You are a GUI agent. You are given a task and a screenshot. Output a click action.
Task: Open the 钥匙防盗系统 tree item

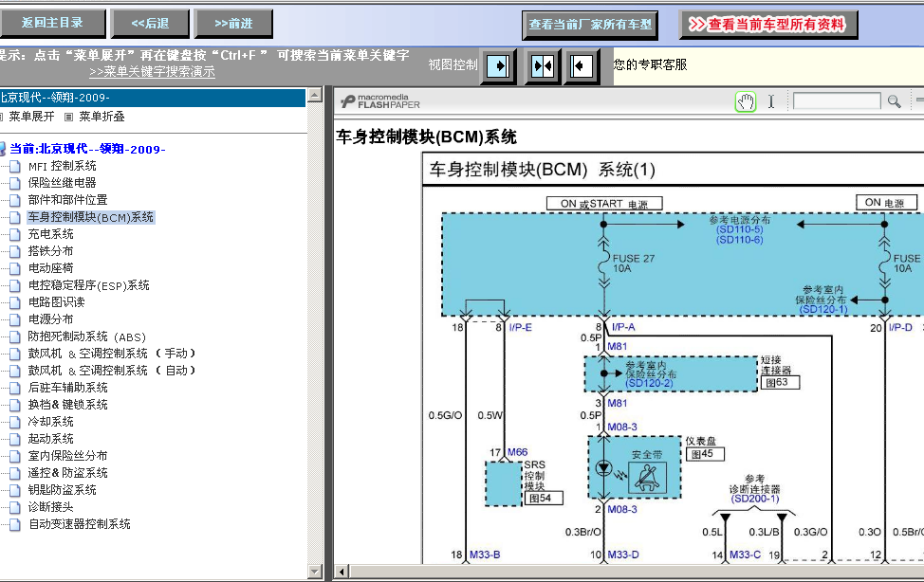click(62, 490)
